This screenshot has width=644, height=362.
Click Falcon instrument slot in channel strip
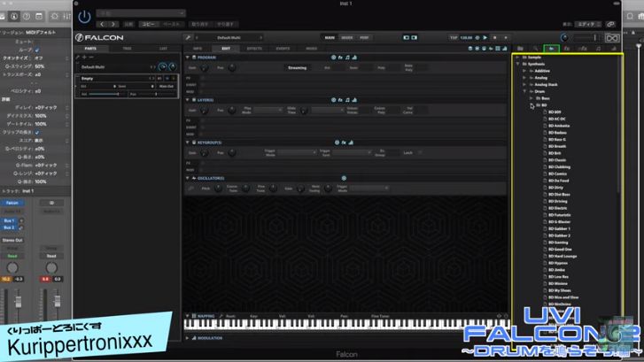point(12,203)
